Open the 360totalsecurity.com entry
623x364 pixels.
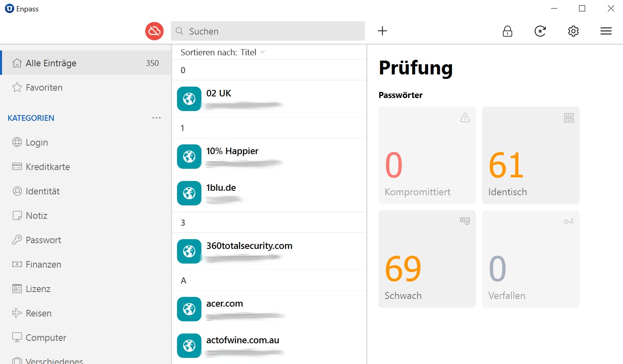269,251
